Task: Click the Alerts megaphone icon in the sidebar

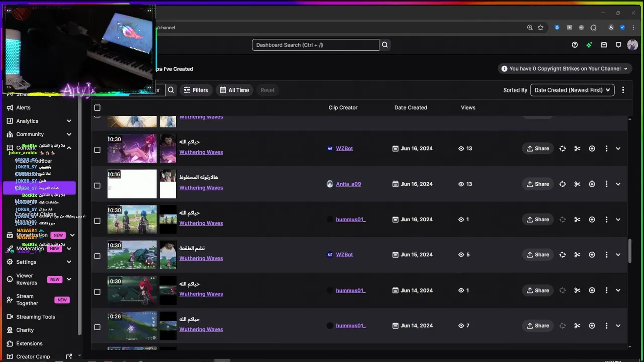Action: [x=9, y=108]
